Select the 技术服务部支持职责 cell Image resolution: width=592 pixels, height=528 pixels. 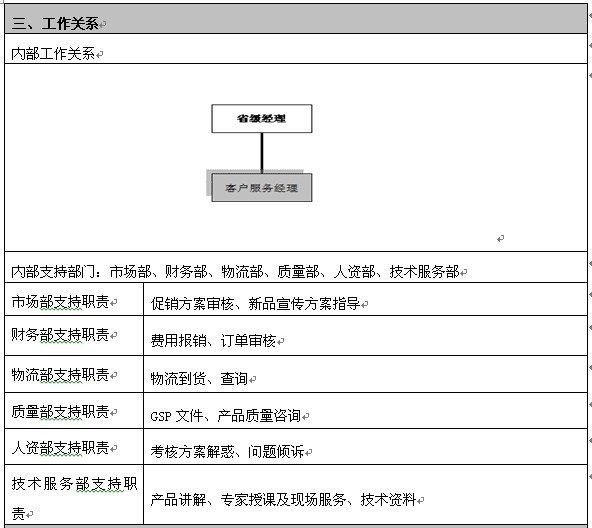[74, 494]
